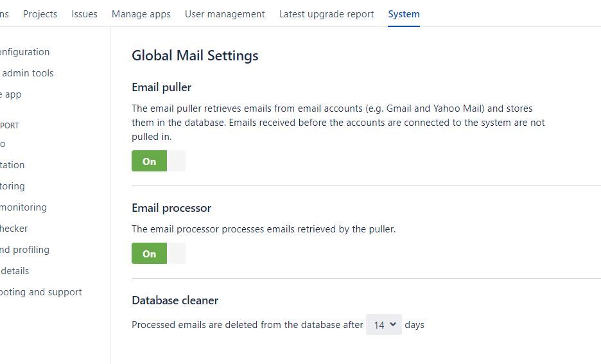Viewport: 601px width, 364px height.
Task: Select the sidebar item ending in app
Action: tap(11, 94)
